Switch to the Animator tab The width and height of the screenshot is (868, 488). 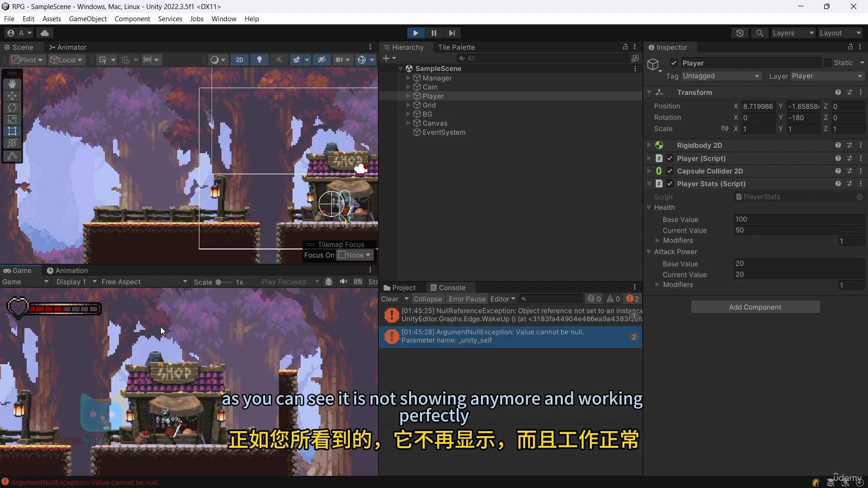pyautogui.click(x=68, y=47)
